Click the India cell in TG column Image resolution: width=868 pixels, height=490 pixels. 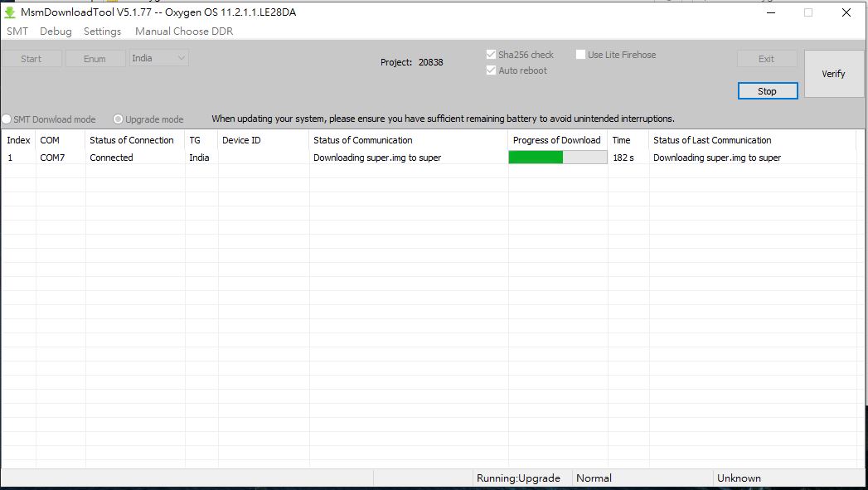click(x=201, y=158)
